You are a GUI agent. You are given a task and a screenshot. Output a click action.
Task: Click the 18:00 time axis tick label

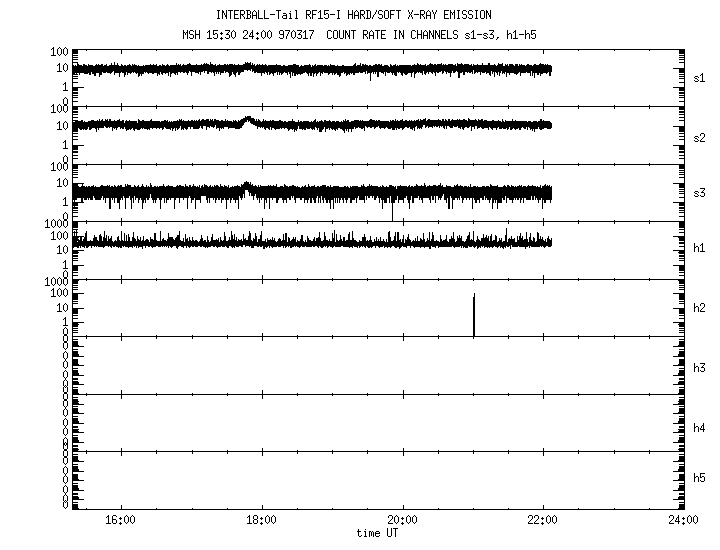tap(261, 520)
